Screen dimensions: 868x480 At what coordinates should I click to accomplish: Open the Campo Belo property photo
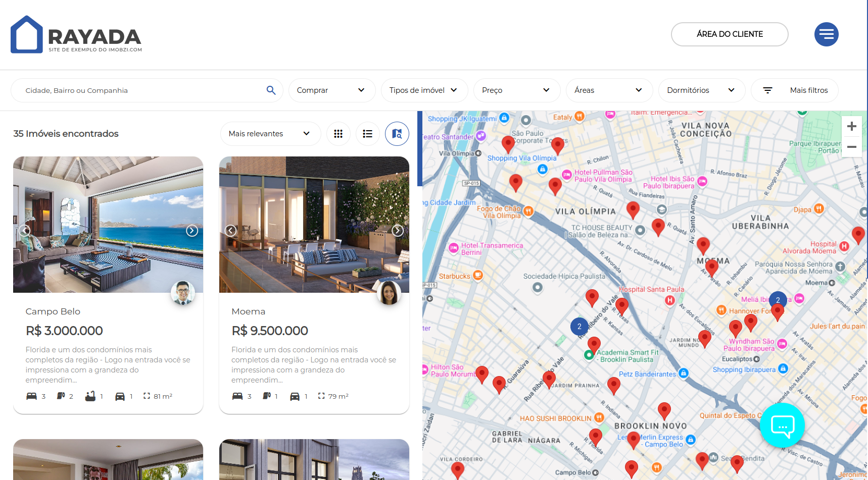tap(108, 225)
